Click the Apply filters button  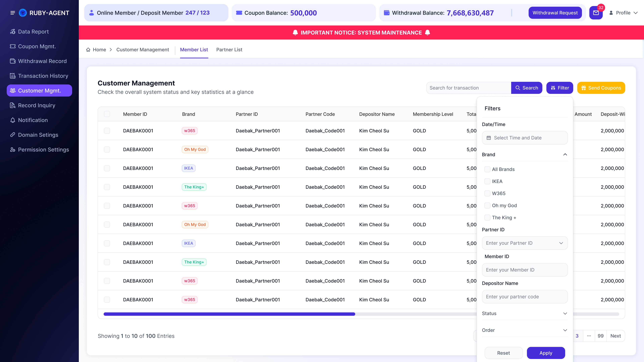(x=546, y=353)
